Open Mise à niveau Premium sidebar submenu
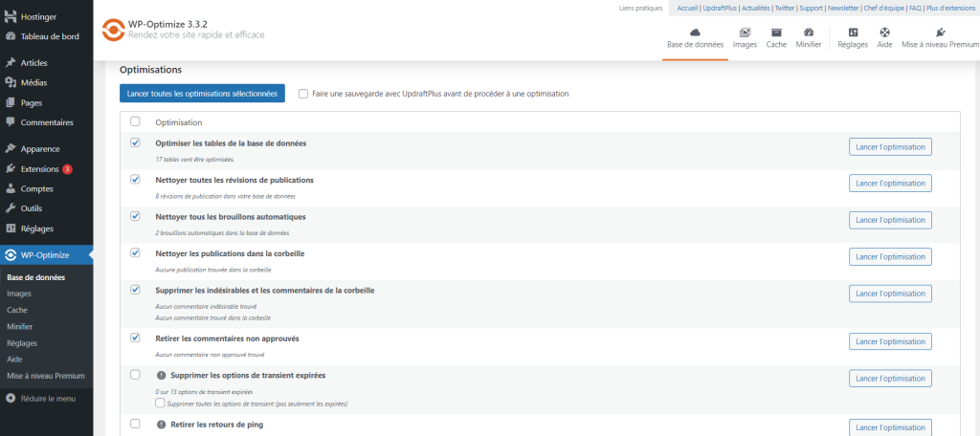This screenshot has width=980, height=436. pyautogui.click(x=46, y=376)
